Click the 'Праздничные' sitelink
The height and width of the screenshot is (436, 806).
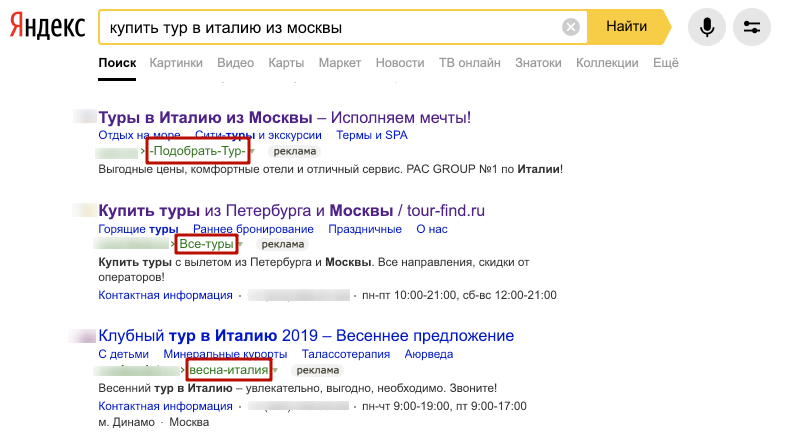(365, 229)
